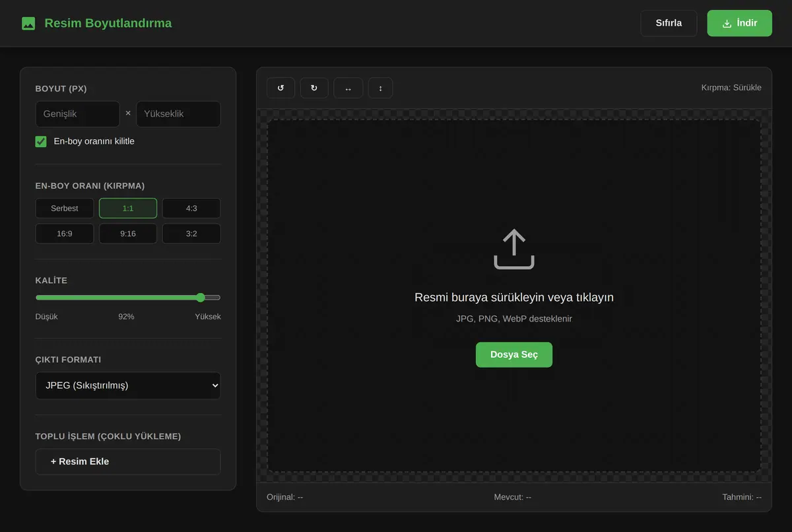Select the 4:3 aspect ratio
This screenshot has width=792, height=532.
point(191,208)
